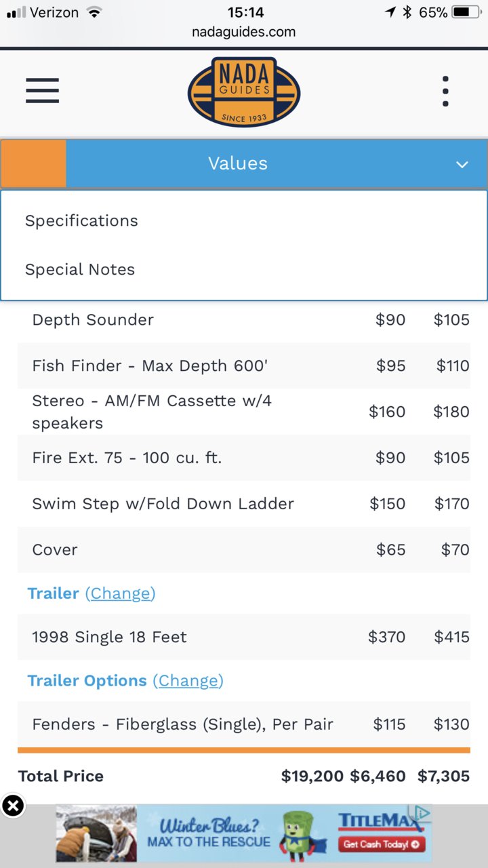Screen dimensions: 488x868
Task: Tap the NADA Guides logo
Action: tap(244, 92)
